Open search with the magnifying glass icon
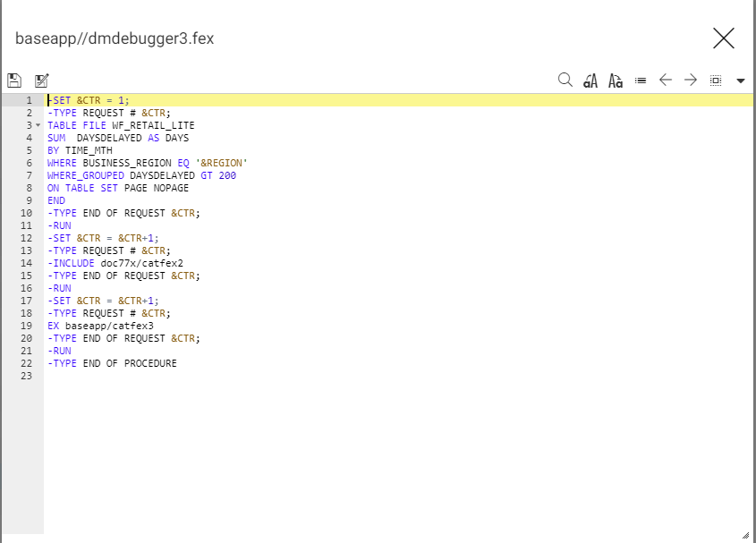The image size is (756, 543). [565, 80]
